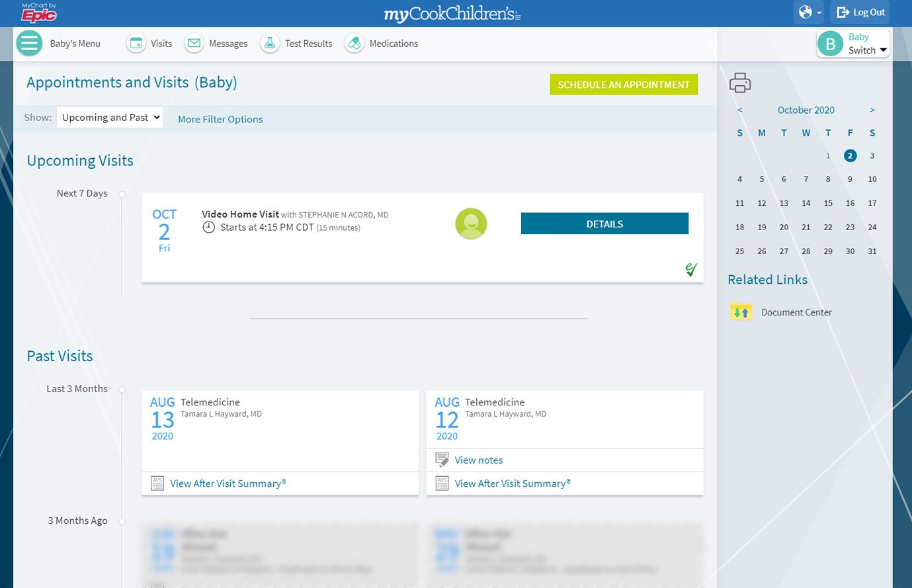Open the Baby's Menu hamburger icon
The height and width of the screenshot is (588, 912).
coord(29,44)
